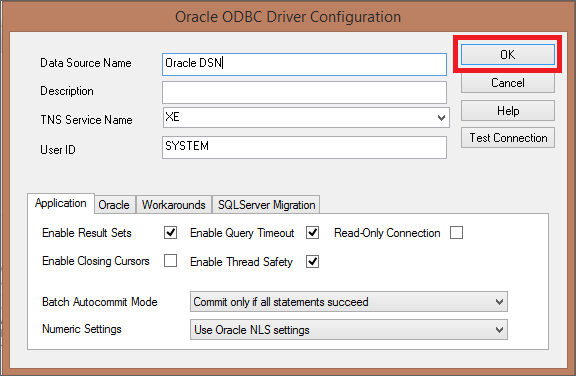Viewport: 576px width, 376px height.
Task: Edit the User ID field containing SYSTEM
Action: tap(304, 147)
